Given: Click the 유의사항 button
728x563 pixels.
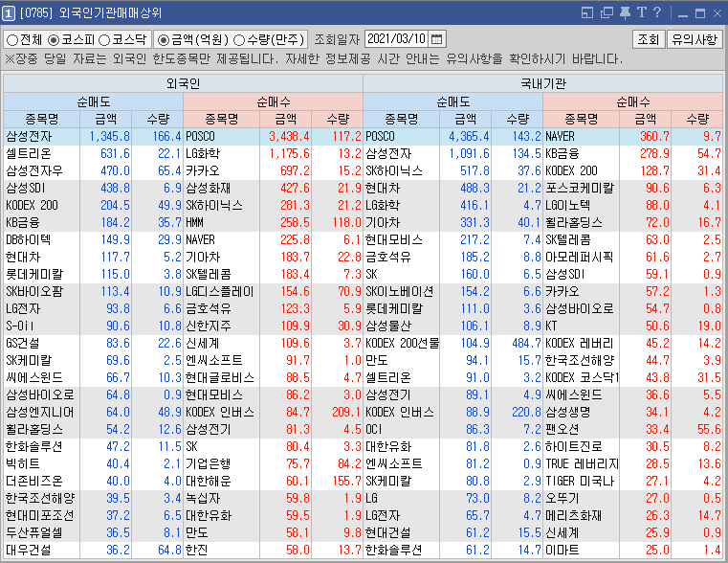Looking at the screenshot, I should pyautogui.click(x=695, y=39).
